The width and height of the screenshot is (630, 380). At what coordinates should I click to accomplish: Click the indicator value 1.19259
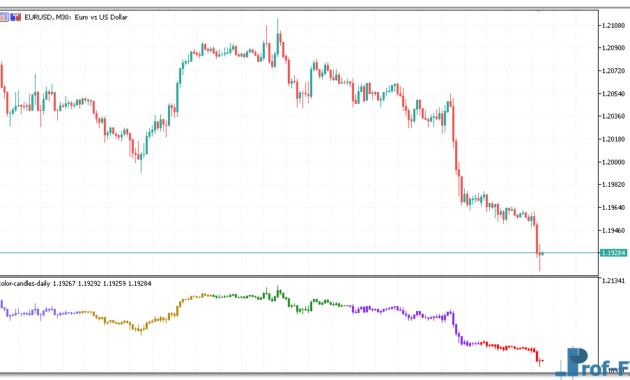click(x=114, y=284)
